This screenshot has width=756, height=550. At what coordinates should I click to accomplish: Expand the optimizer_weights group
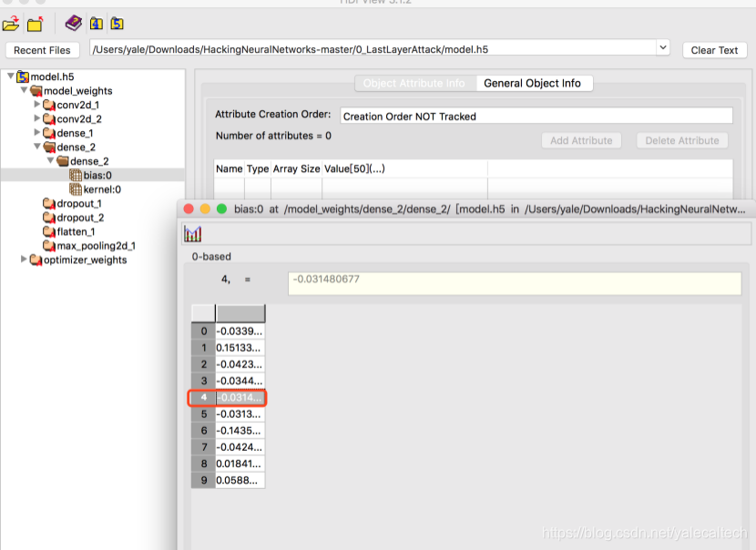[24, 259]
